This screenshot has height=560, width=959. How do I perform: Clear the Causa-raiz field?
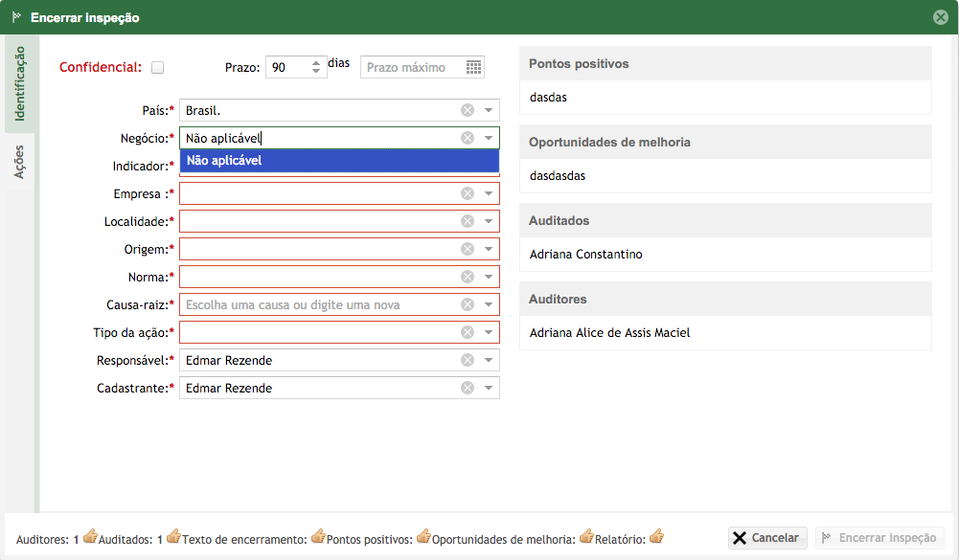coord(468,304)
